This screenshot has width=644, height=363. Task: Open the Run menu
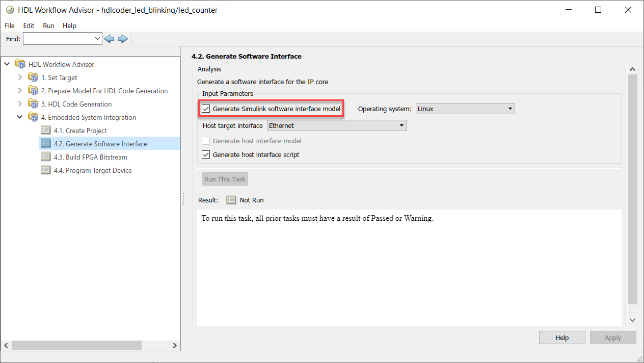pyautogui.click(x=48, y=25)
